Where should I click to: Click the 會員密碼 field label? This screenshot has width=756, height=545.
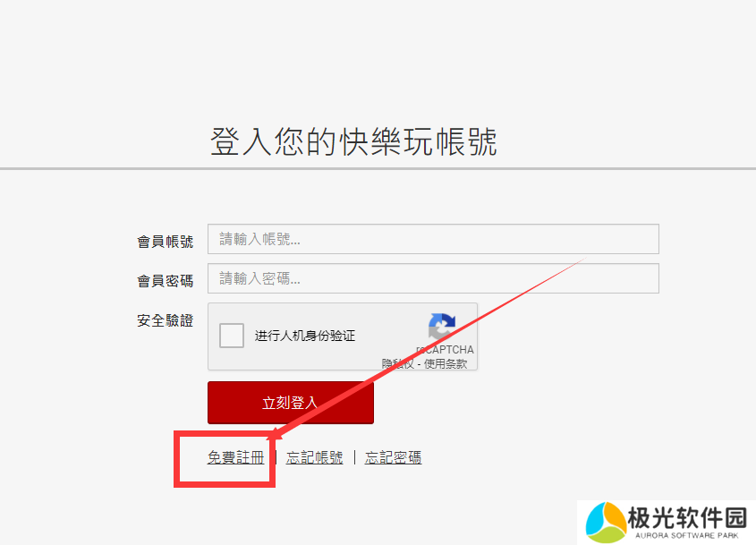165,281
